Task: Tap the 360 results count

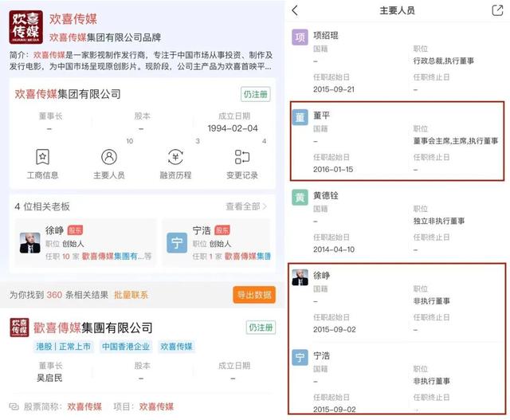Action: click(x=54, y=295)
